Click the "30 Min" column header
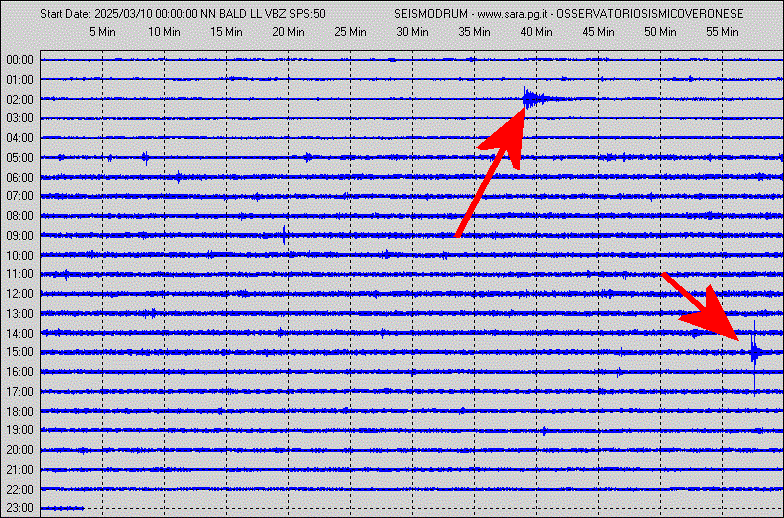784x518 pixels. (x=412, y=32)
